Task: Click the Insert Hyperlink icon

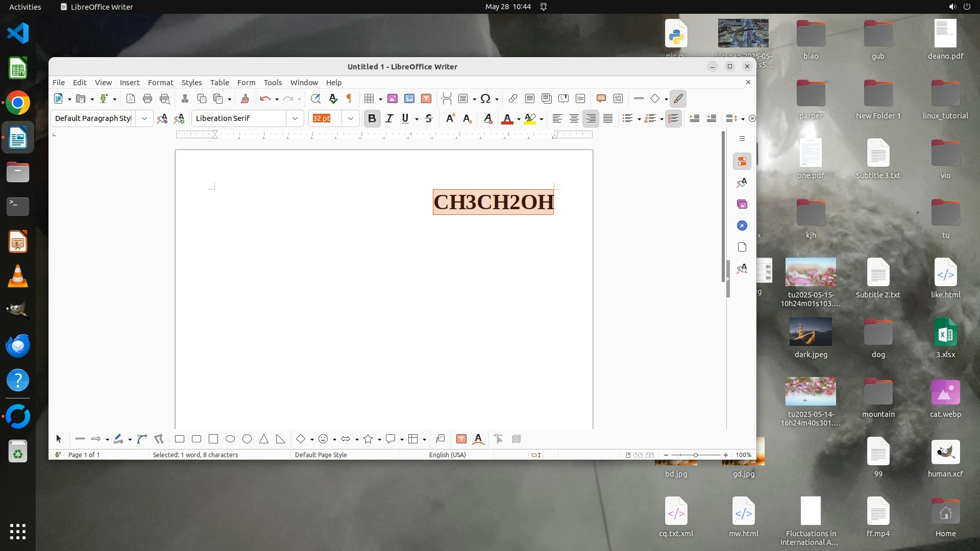Action: click(x=513, y=99)
